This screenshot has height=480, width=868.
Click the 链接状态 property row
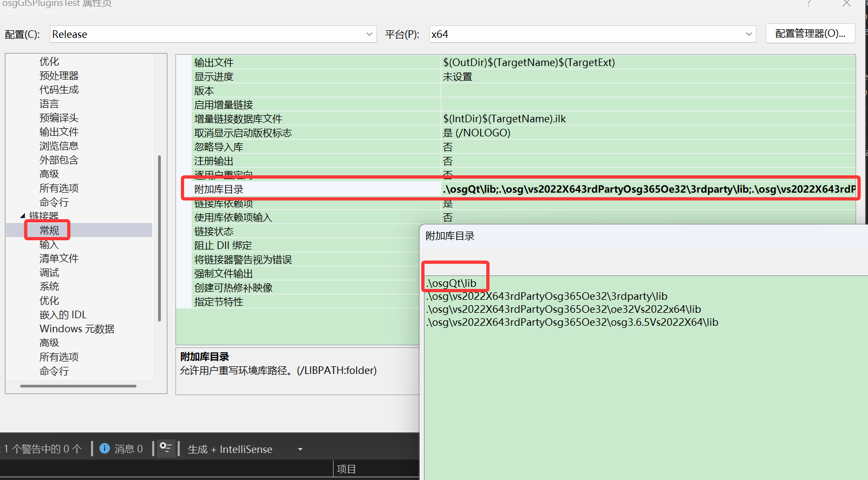pos(306,231)
